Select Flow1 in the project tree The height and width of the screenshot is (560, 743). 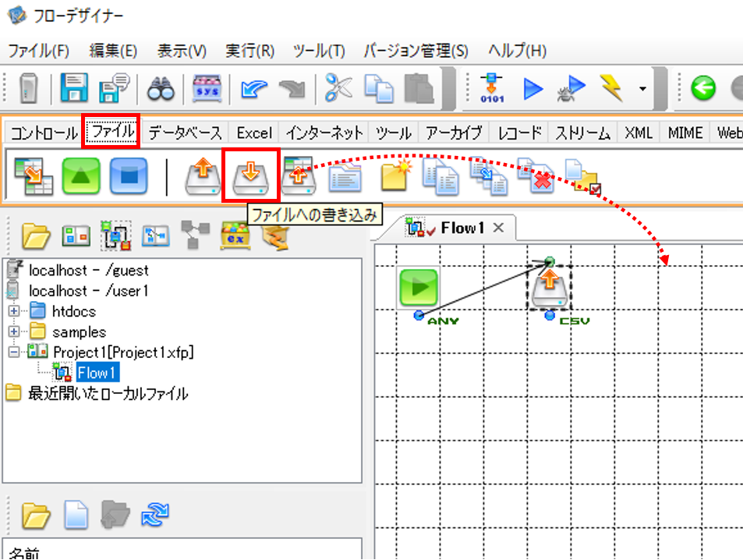coord(96,373)
